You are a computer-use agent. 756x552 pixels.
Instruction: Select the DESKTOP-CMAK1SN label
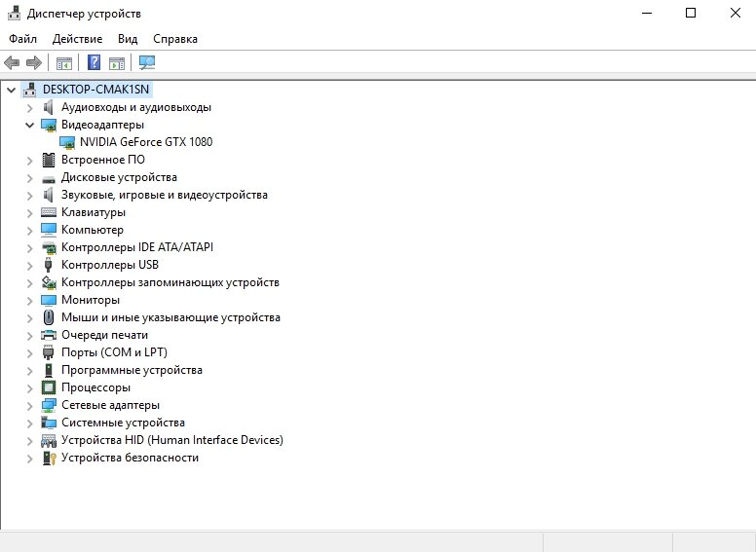pos(95,90)
